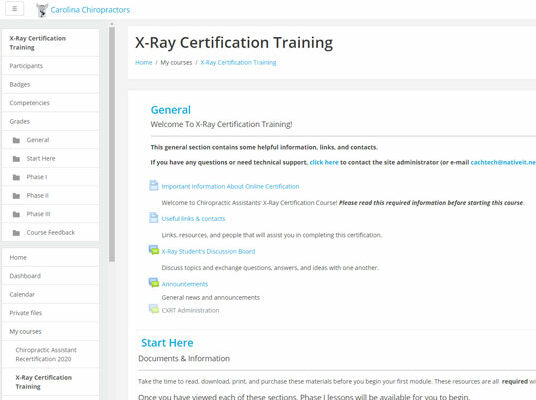Click the page title X-Ray Certification Training
This screenshot has height=400, width=536.
click(x=234, y=43)
